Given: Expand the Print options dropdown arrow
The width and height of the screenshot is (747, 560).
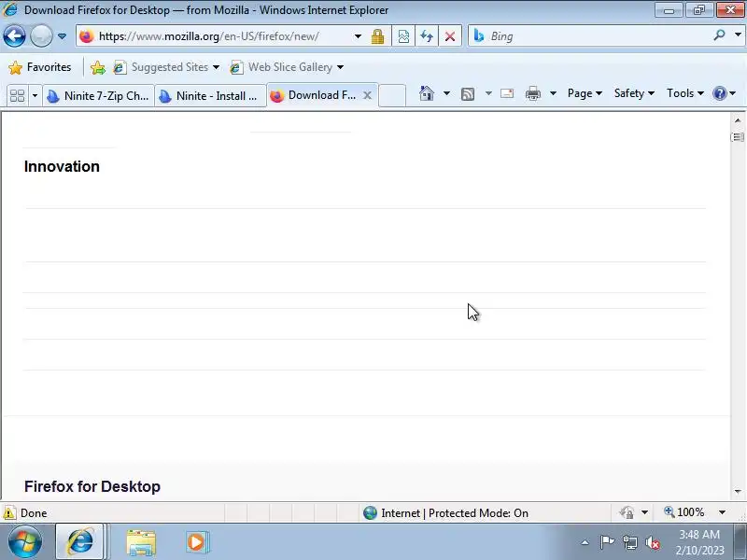Looking at the screenshot, I should pos(553,93).
